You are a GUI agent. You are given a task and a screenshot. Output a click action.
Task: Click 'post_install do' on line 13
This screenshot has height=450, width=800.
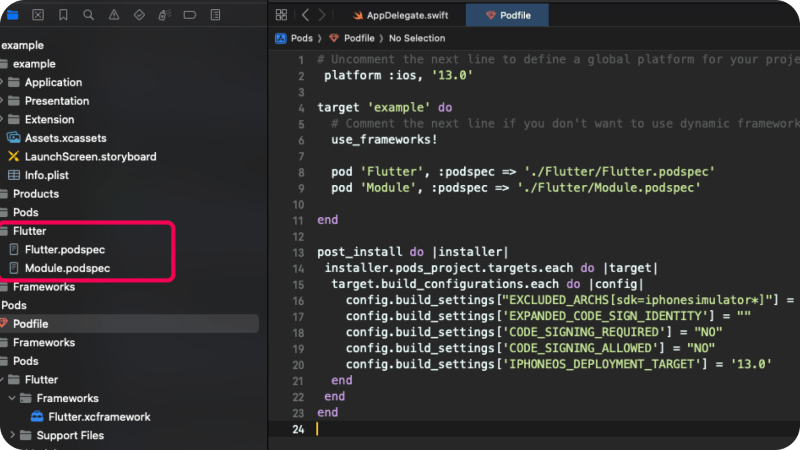(x=370, y=252)
